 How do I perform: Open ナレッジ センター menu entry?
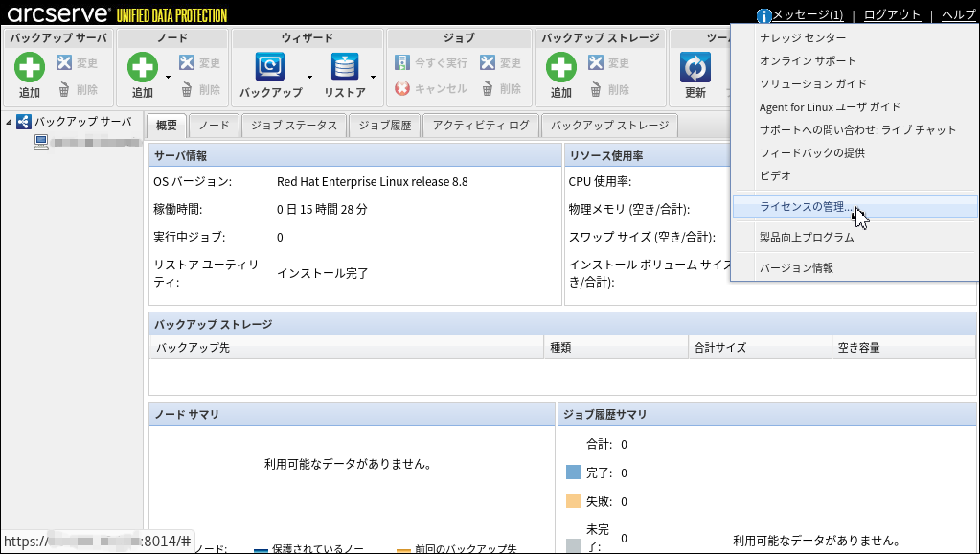point(803,38)
